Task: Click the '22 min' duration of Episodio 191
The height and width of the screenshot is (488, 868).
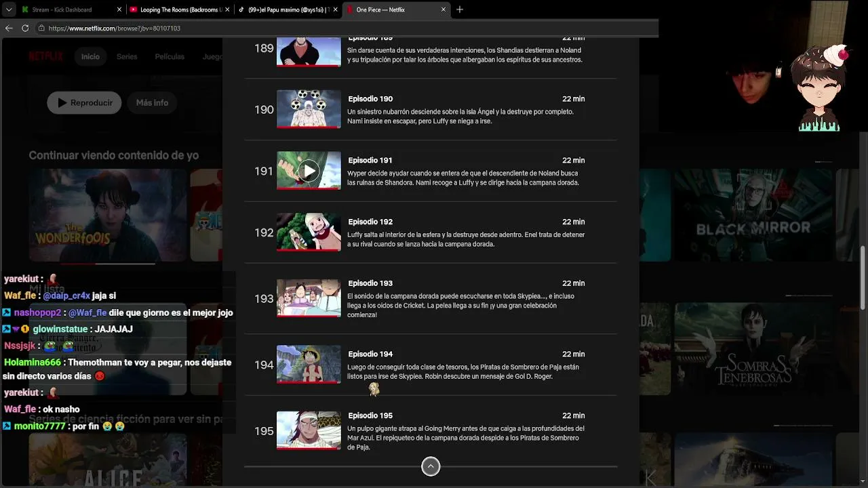Action: point(574,161)
